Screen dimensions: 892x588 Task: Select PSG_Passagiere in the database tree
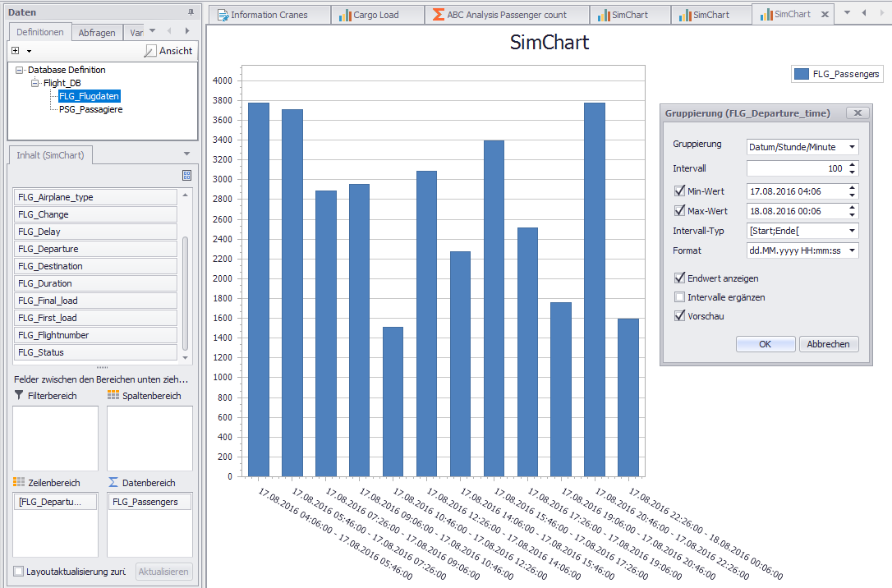pos(91,109)
